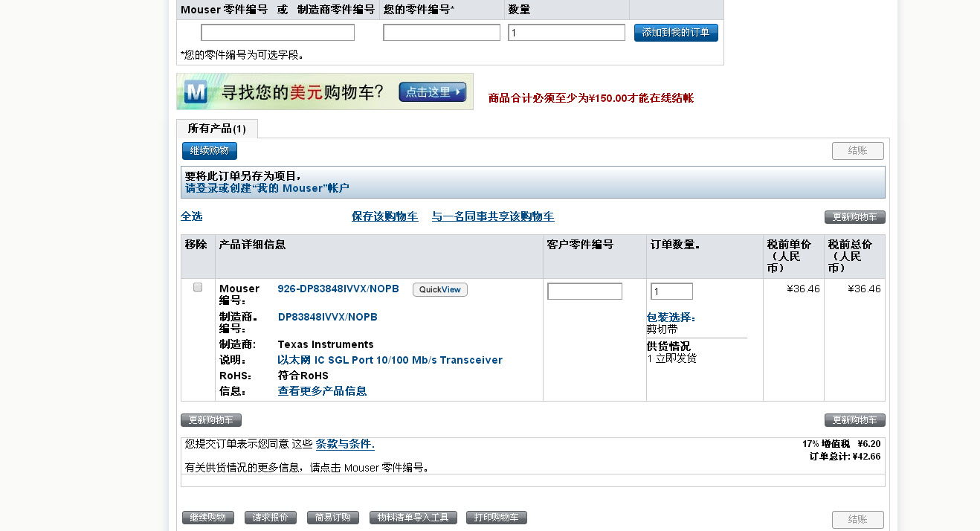Open 与一名同事共享该购物车 link

[493, 216]
